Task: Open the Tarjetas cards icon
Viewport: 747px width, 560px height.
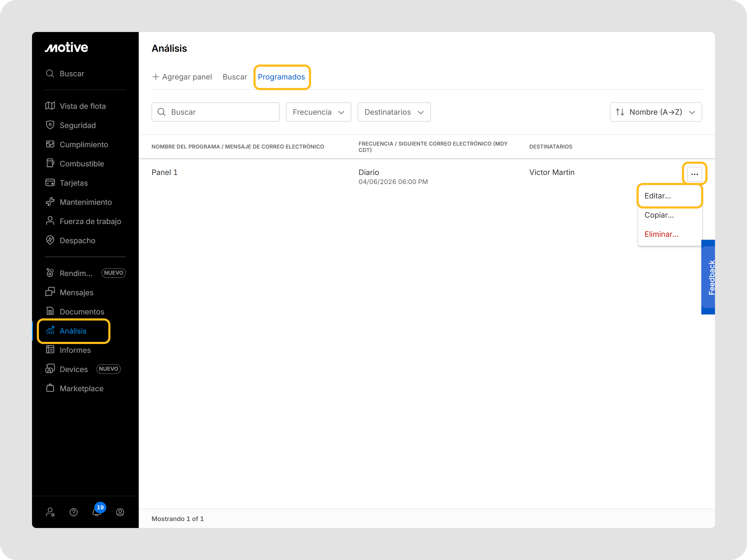Action: (x=50, y=183)
